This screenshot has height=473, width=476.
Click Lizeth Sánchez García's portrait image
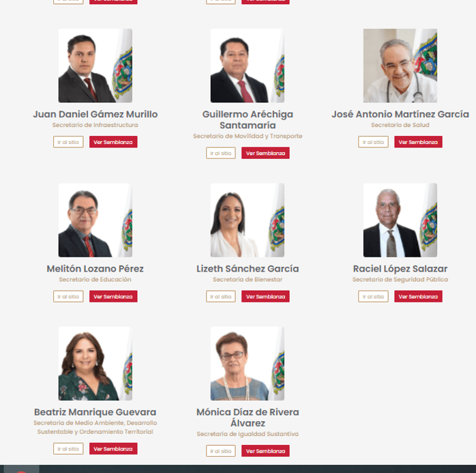click(x=248, y=220)
